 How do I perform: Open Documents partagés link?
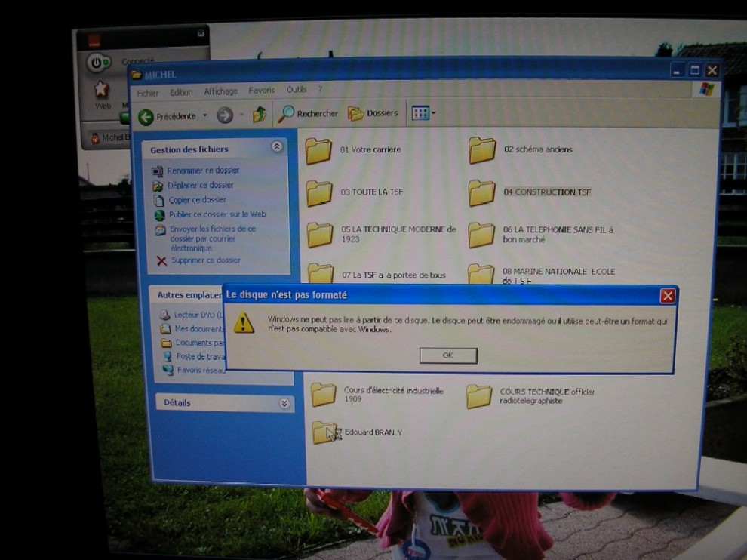tap(193, 343)
